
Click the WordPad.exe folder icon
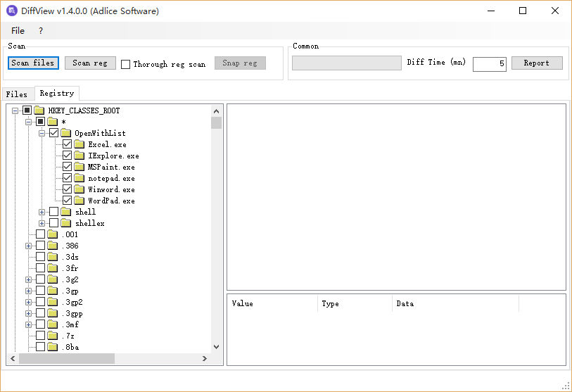point(80,201)
